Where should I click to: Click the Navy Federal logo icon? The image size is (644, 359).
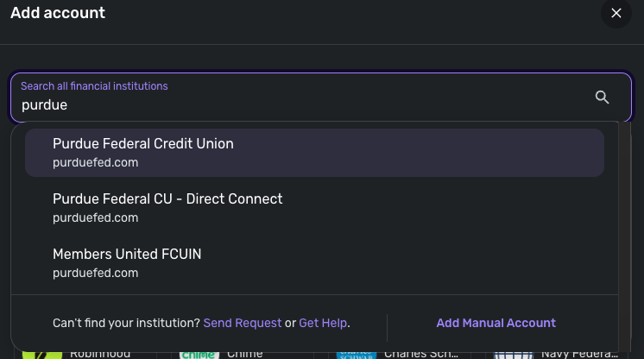point(513,354)
